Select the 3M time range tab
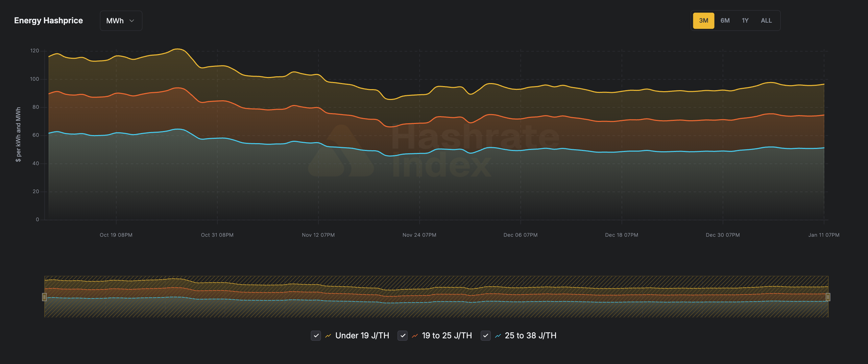The image size is (868, 364). click(703, 21)
